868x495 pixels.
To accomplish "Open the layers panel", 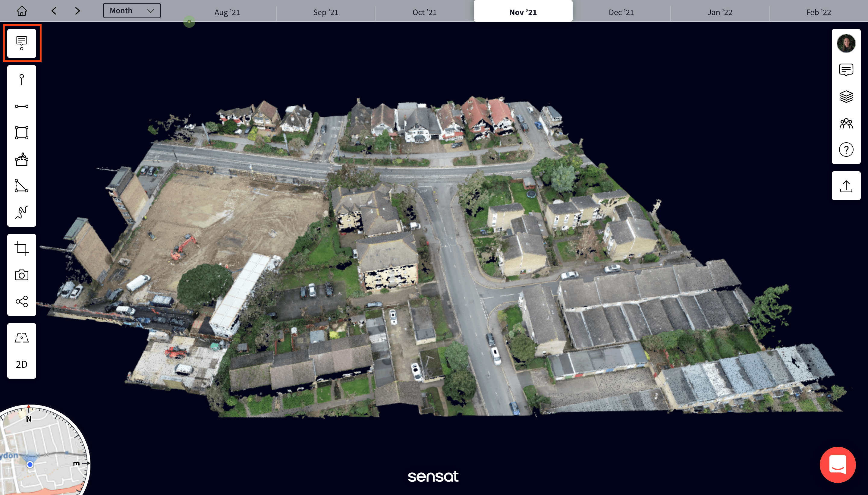I will pyautogui.click(x=846, y=96).
